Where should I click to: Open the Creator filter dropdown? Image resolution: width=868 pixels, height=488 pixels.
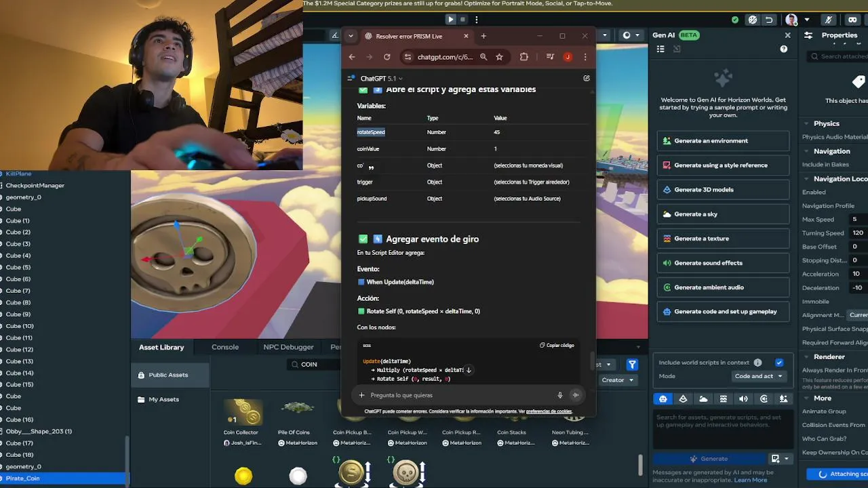tap(616, 380)
